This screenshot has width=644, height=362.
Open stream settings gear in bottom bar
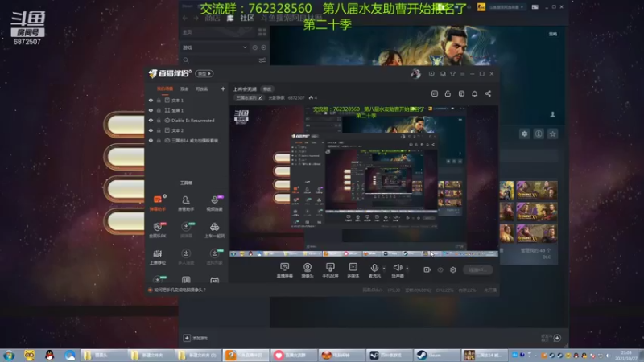[453, 269]
